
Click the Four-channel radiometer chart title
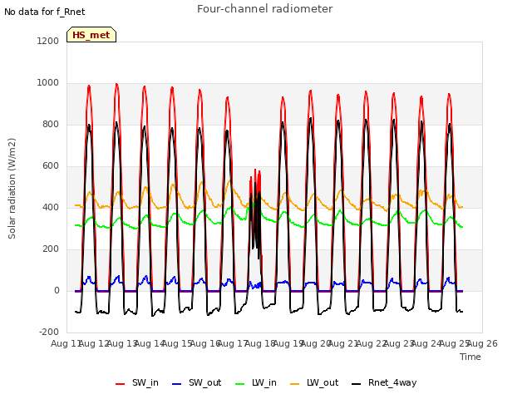264,9
